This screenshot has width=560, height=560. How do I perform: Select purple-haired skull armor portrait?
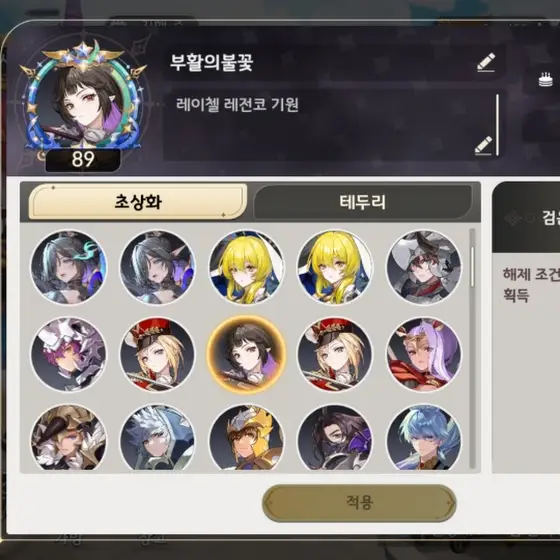point(68,354)
